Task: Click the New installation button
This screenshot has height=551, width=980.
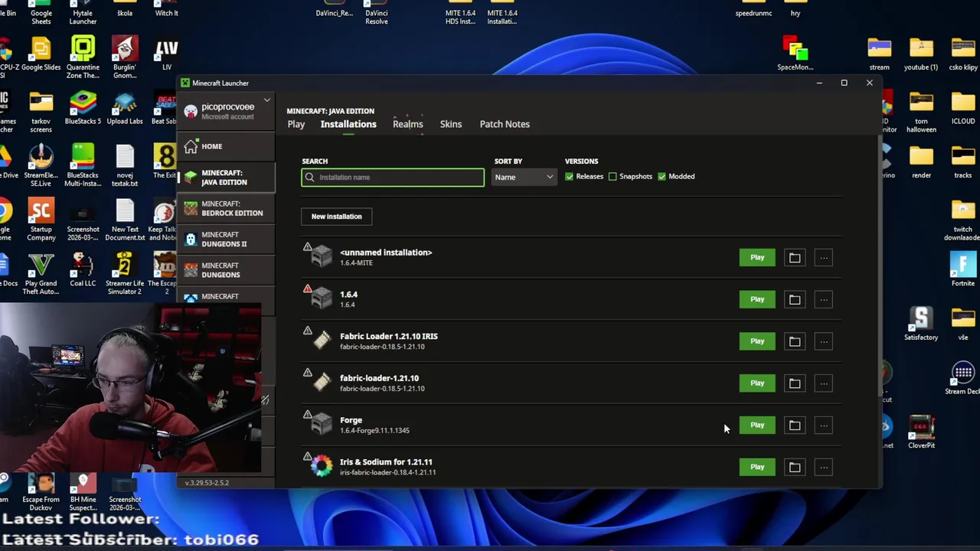Action: pyautogui.click(x=336, y=217)
